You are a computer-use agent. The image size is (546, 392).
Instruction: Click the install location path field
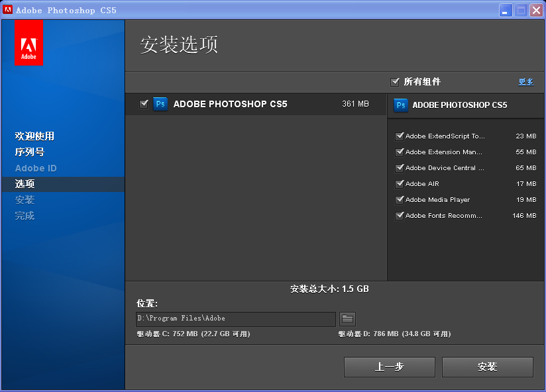(236, 319)
